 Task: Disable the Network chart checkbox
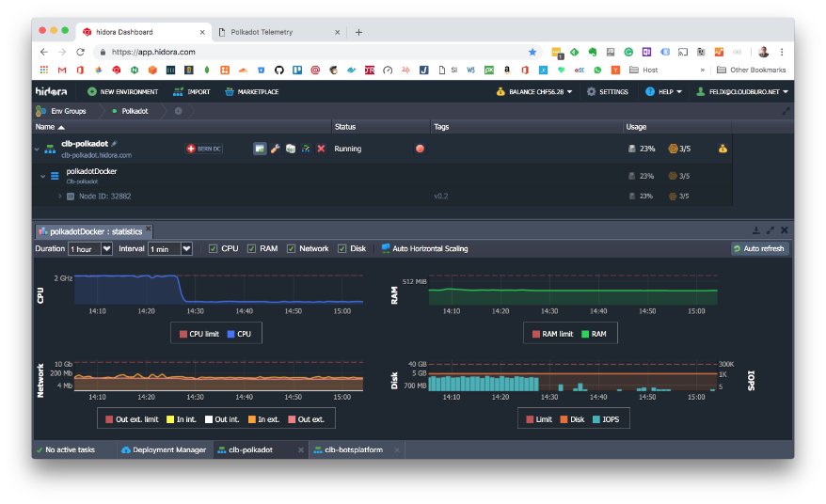click(x=291, y=249)
